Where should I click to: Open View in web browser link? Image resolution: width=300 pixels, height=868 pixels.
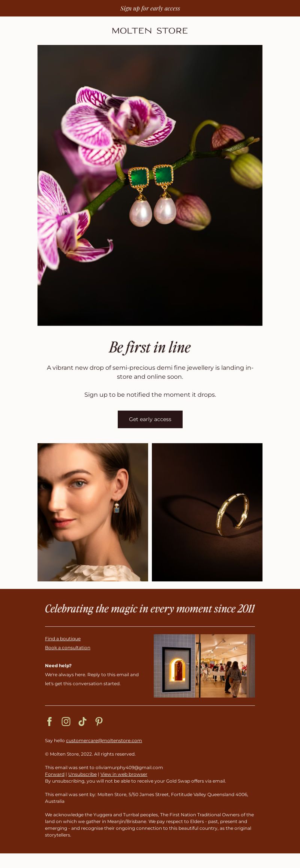pyautogui.click(x=124, y=774)
